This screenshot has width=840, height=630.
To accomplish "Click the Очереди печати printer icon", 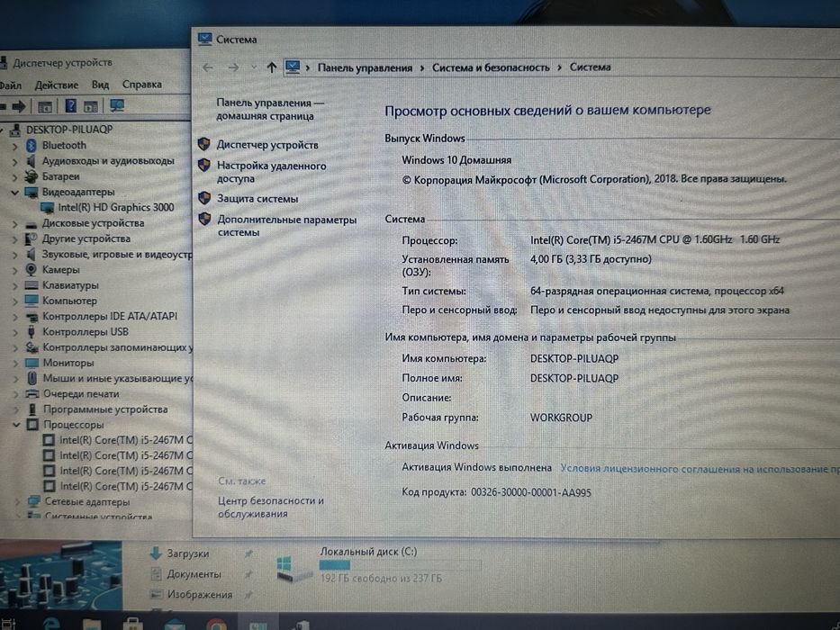I will pyautogui.click(x=32, y=394).
